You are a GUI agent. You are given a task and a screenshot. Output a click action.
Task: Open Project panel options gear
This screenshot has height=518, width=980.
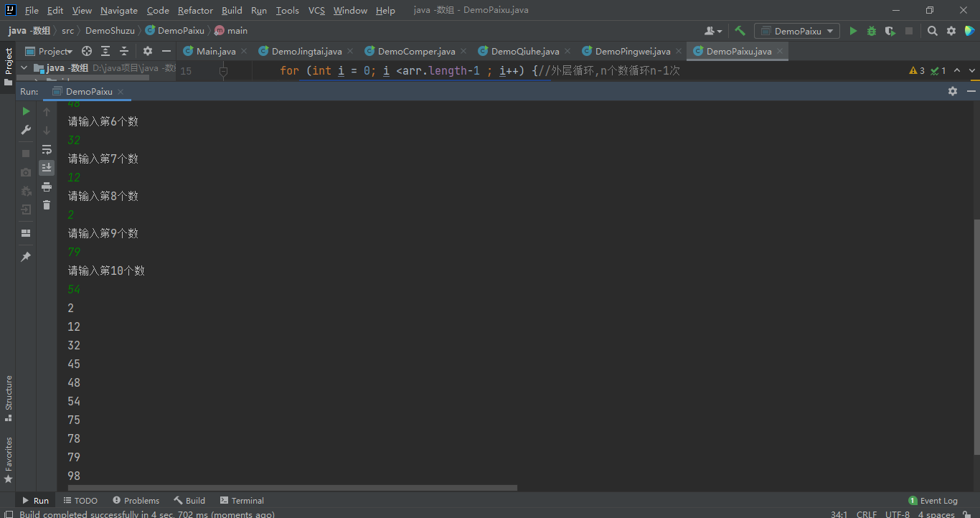[148, 51]
